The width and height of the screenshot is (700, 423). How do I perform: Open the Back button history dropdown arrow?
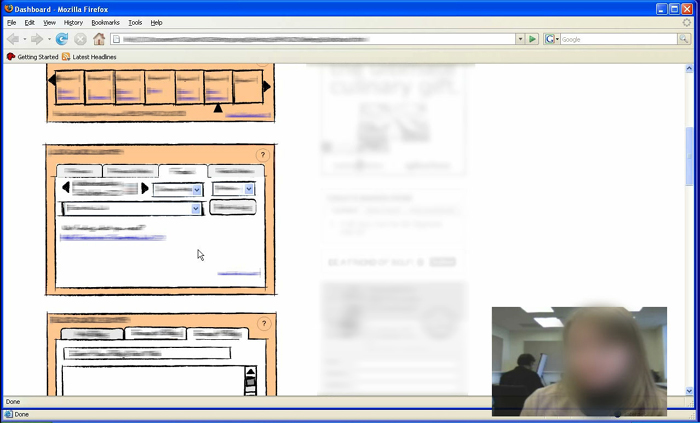(x=25, y=39)
